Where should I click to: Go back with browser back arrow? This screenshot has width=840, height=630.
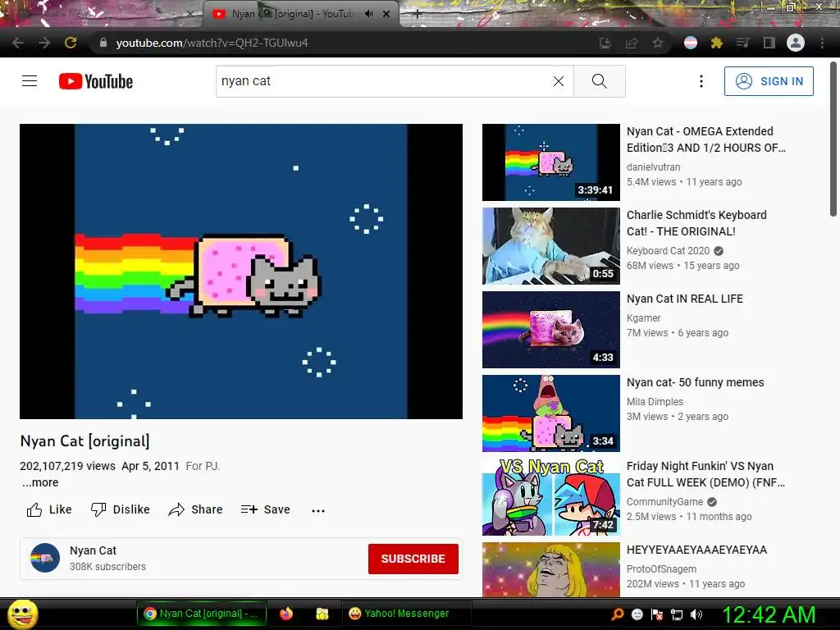tap(18, 43)
